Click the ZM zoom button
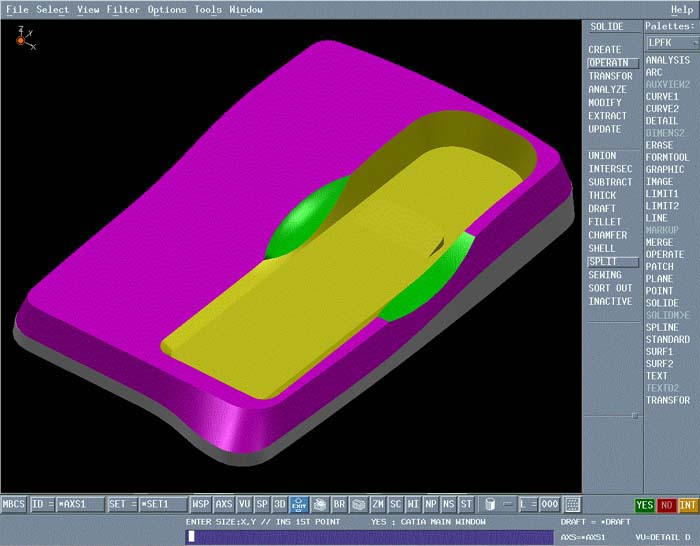Screen dimensions: 700x546 [378, 505]
